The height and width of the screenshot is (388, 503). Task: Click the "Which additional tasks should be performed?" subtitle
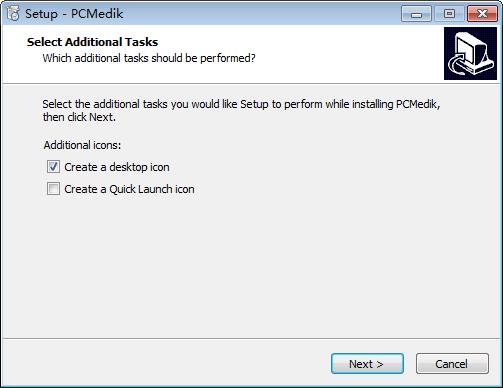coord(149,58)
